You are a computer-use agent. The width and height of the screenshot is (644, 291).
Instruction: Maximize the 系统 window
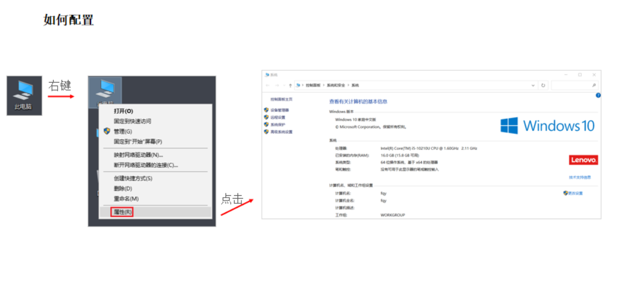click(x=580, y=75)
